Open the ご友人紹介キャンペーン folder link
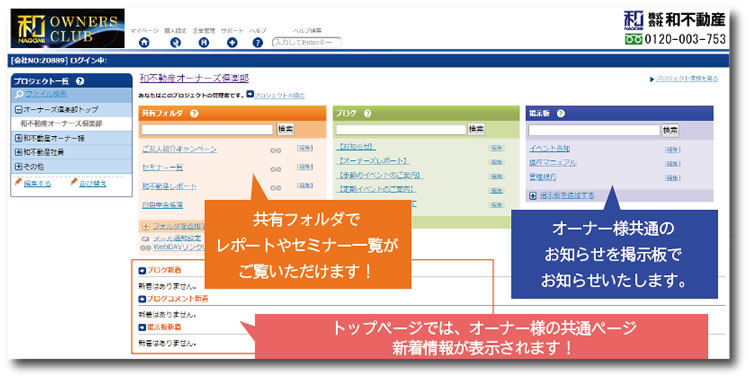 (179, 149)
